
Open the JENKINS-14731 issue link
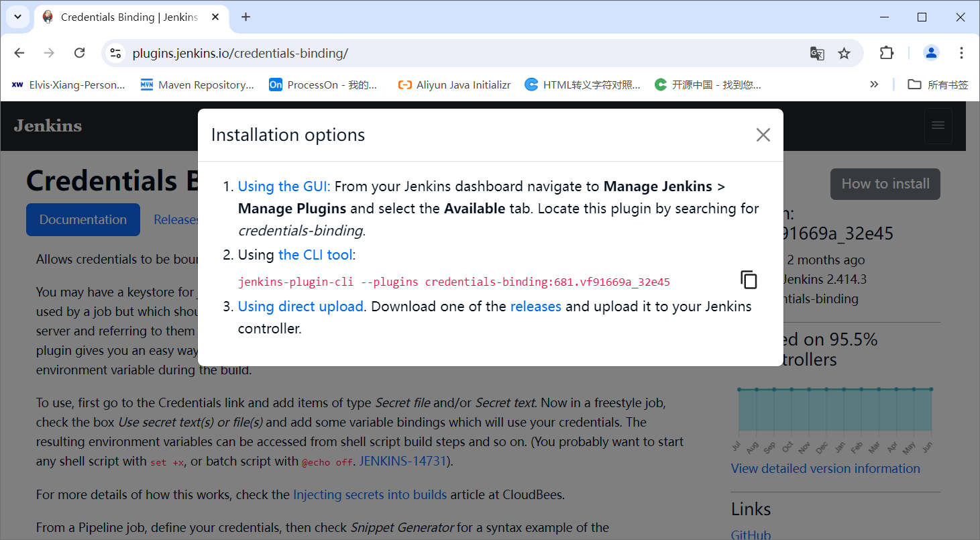(402, 461)
